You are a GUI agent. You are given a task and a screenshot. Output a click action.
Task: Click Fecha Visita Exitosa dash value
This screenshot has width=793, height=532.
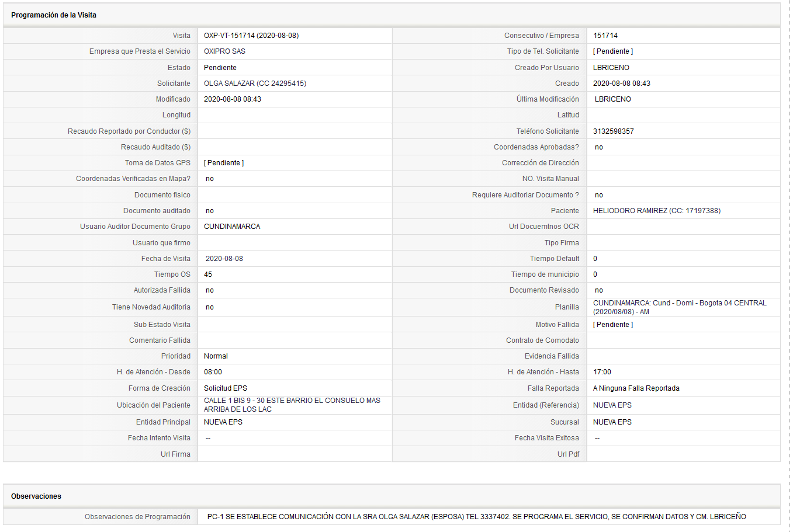pyautogui.click(x=597, y=438)
